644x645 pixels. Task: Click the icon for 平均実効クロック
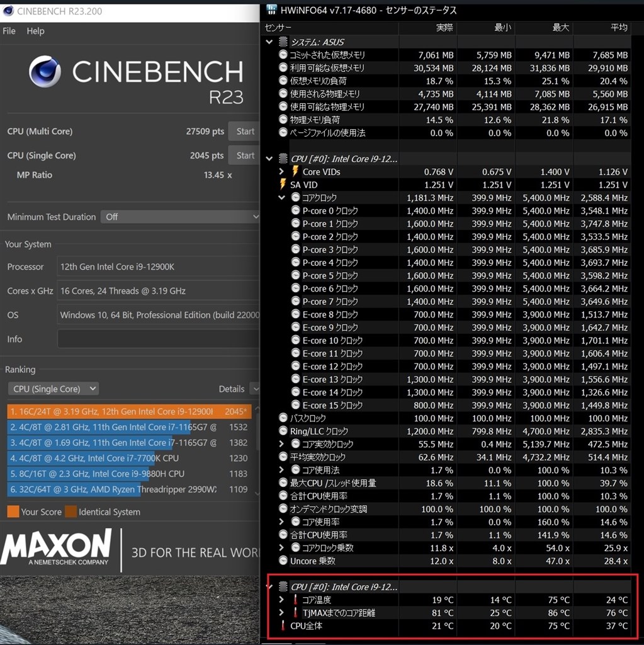[283, 457]
